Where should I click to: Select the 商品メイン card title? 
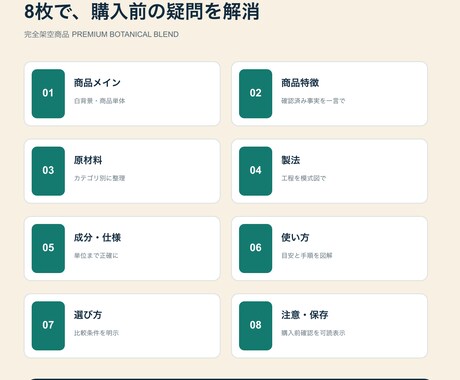click(x=97, y=83)
